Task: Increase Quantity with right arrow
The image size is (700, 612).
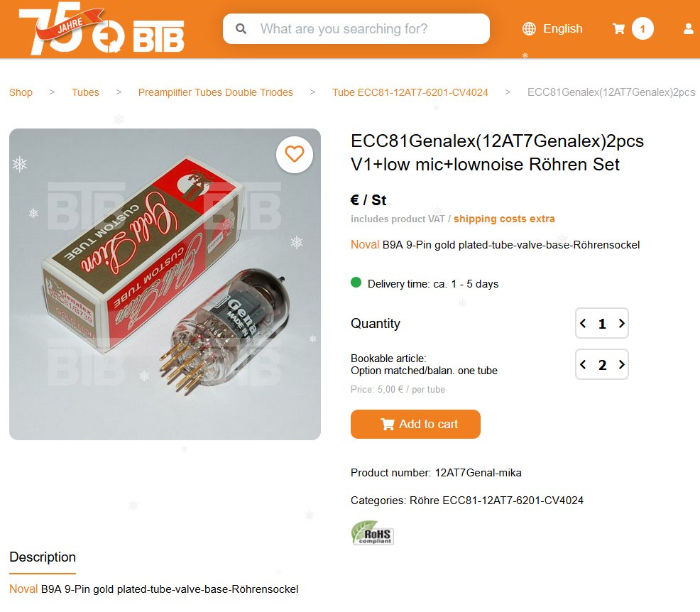Action: [x=621, y=323]
